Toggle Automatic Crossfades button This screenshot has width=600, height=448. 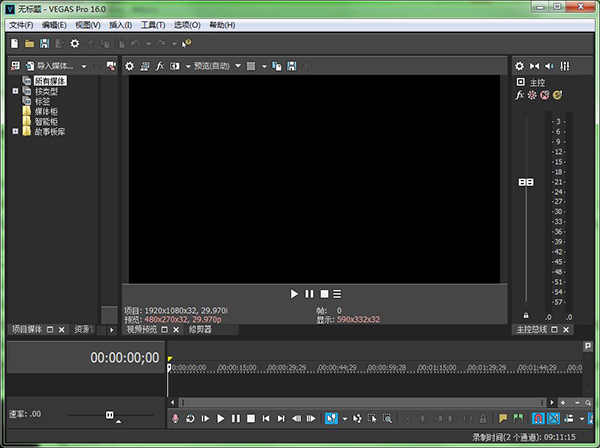click(554, 419)
